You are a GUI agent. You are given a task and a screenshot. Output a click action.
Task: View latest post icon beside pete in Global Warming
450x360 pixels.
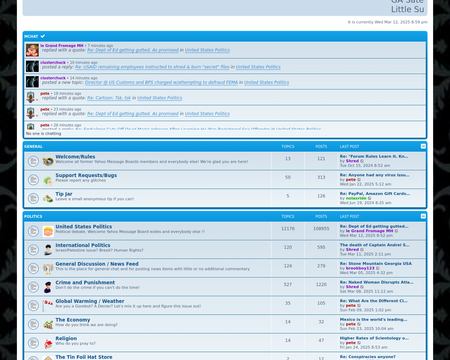pyautogui.click(x=359, y=306)
